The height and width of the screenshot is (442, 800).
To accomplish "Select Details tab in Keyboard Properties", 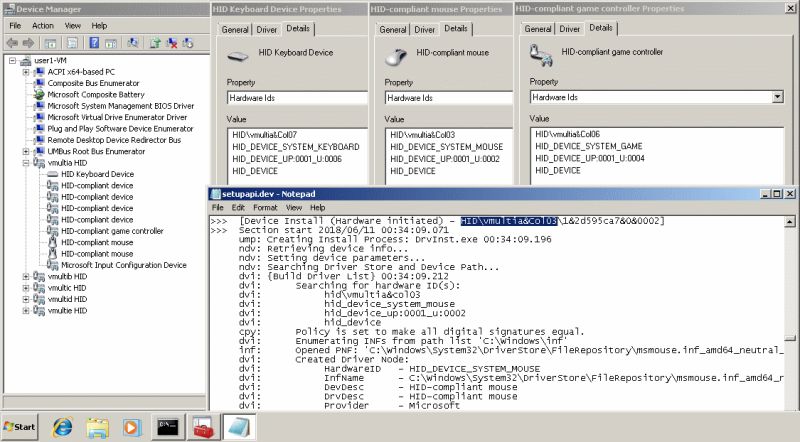I will pos(298,29).
